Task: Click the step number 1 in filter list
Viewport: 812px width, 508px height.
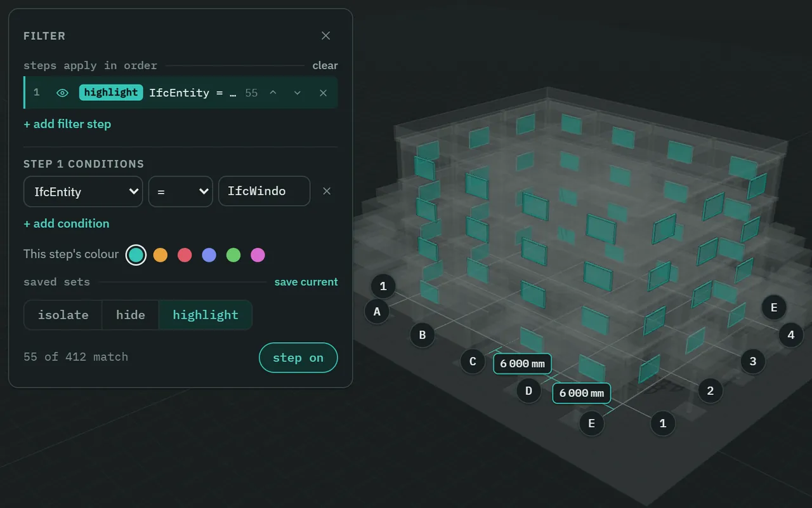Action: pos(37,93)
